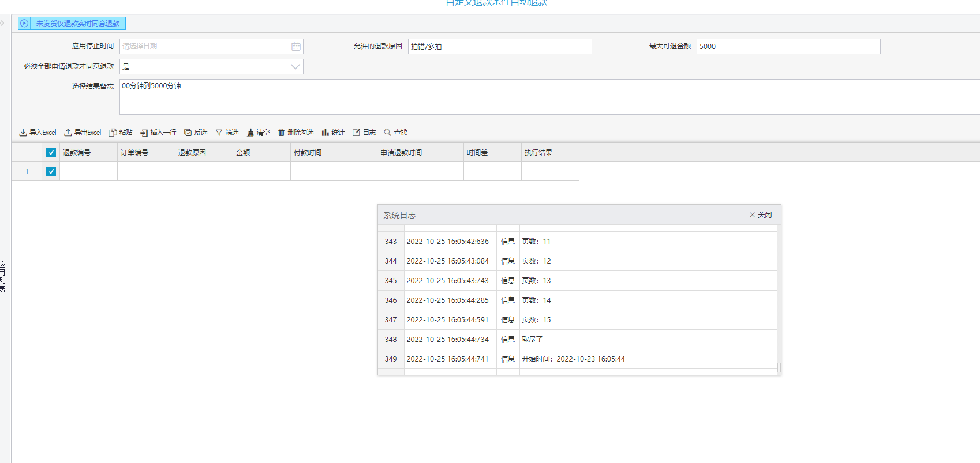Click the system log vertical scrollbar thumb
Viewport: 980px width, 463px height.
coord(779,368)
